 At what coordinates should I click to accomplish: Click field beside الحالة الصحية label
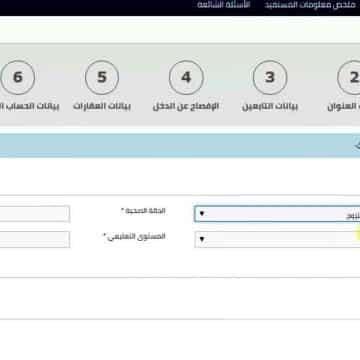35,214
